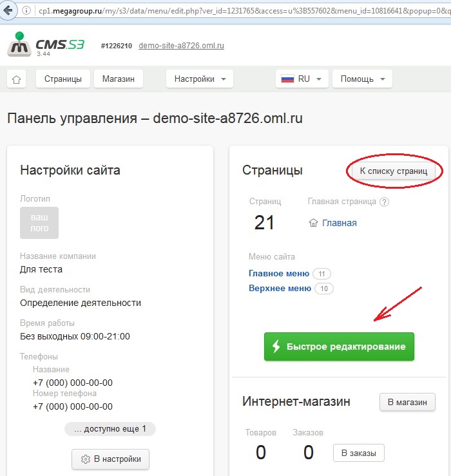451x476 pixels.
Task: Open the Главная page link
Action: click(x=340, y=223)
